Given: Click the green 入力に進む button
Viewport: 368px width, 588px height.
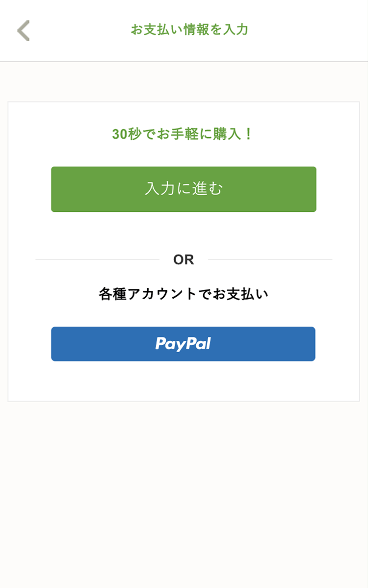Looking at the screenshot, I should (x=184, y=189).
